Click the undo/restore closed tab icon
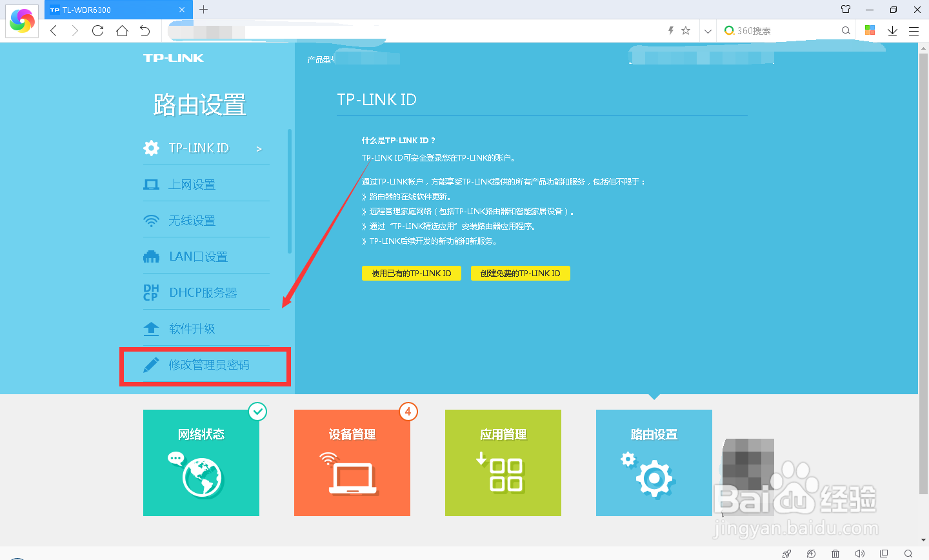This screenshot has height=560, width=929. [145, 30]
